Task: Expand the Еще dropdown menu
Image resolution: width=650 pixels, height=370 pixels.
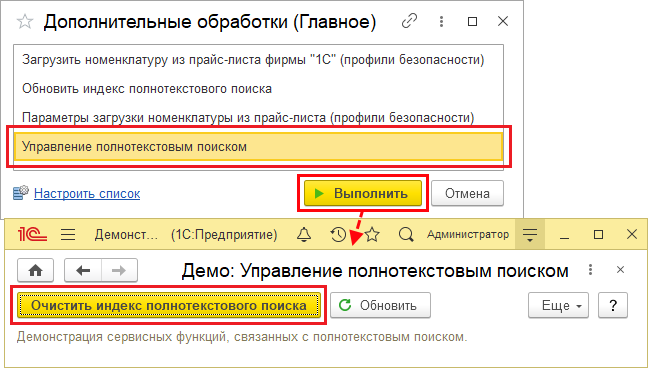Action: point(558,305)
